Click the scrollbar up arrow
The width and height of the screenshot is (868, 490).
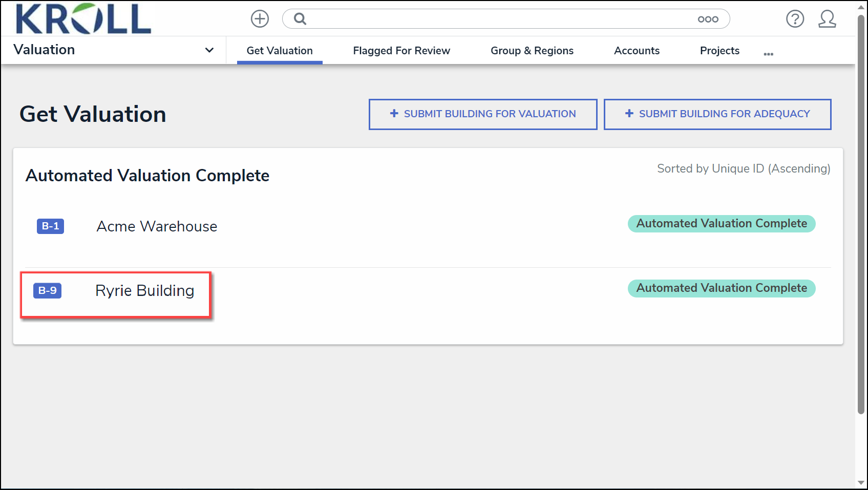click(x=861, y=7)
